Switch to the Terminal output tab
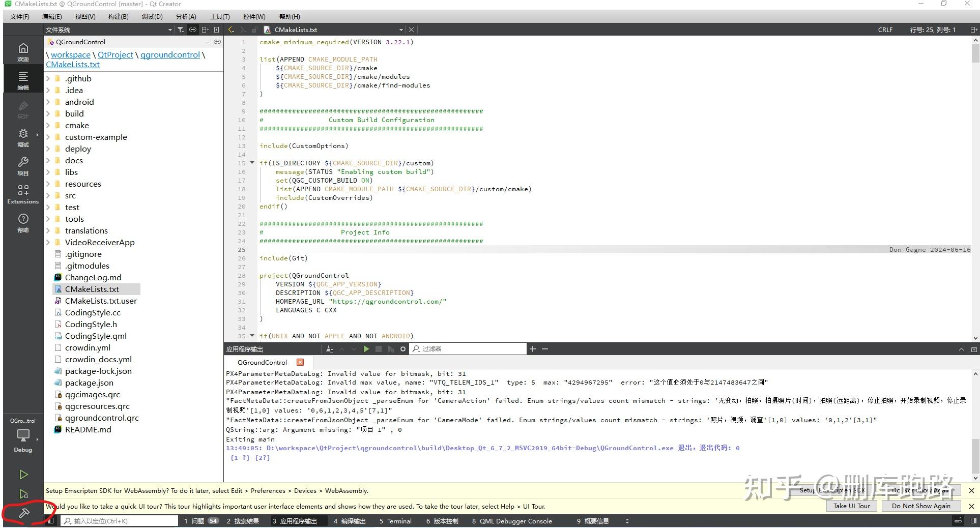The height and width of the screenshot is (528, 980). click(x=395, y=521)
